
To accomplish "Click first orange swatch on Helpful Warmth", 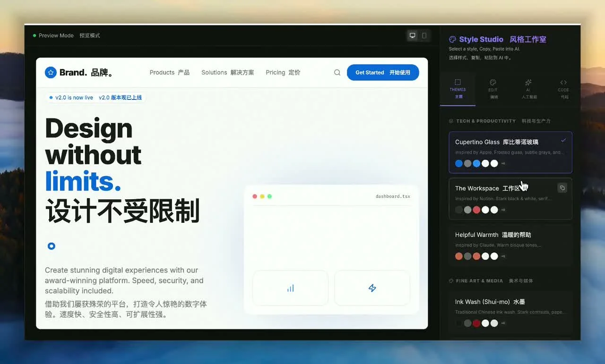I will pyautogui.click(x=459, y=256).
